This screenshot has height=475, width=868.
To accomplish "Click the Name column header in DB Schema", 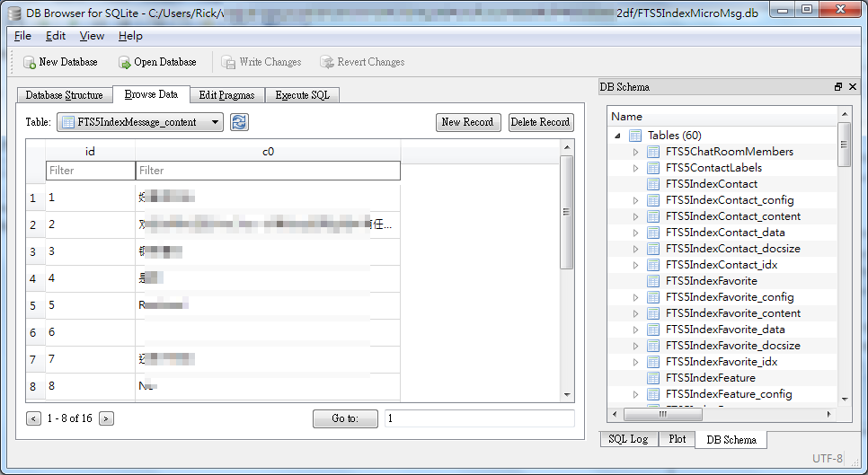I will tap(722, 117).
